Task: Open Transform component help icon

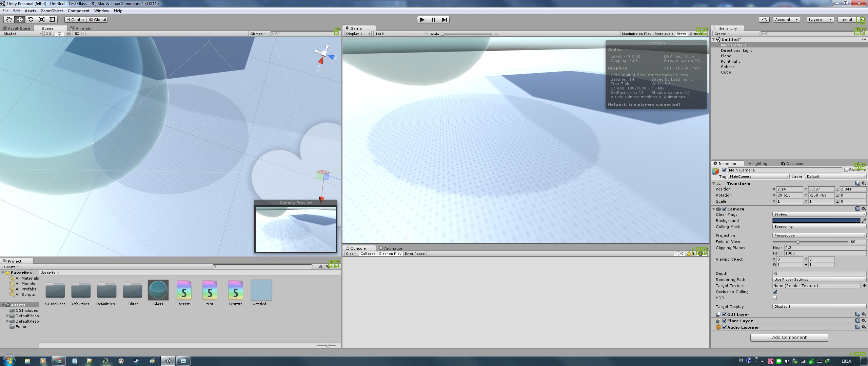Action: pos(857,183)
